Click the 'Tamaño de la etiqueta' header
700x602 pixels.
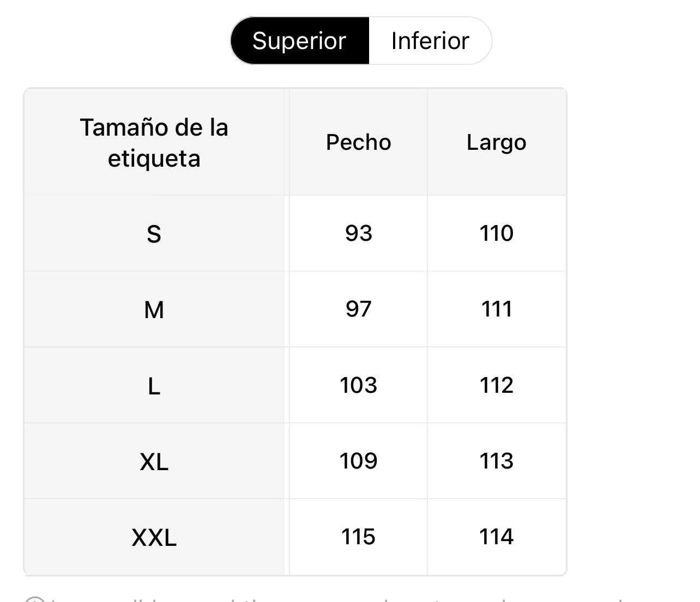coord(154,143)
